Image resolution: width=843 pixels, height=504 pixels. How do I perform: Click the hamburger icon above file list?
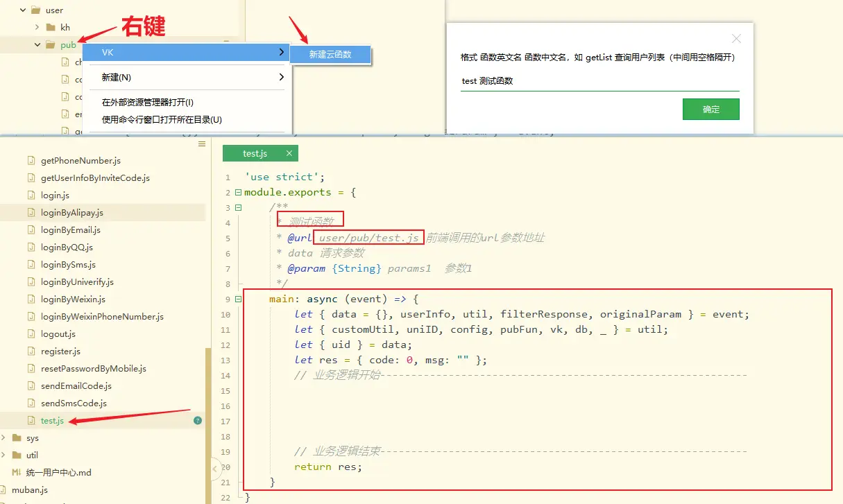click(x=202, y=144)
